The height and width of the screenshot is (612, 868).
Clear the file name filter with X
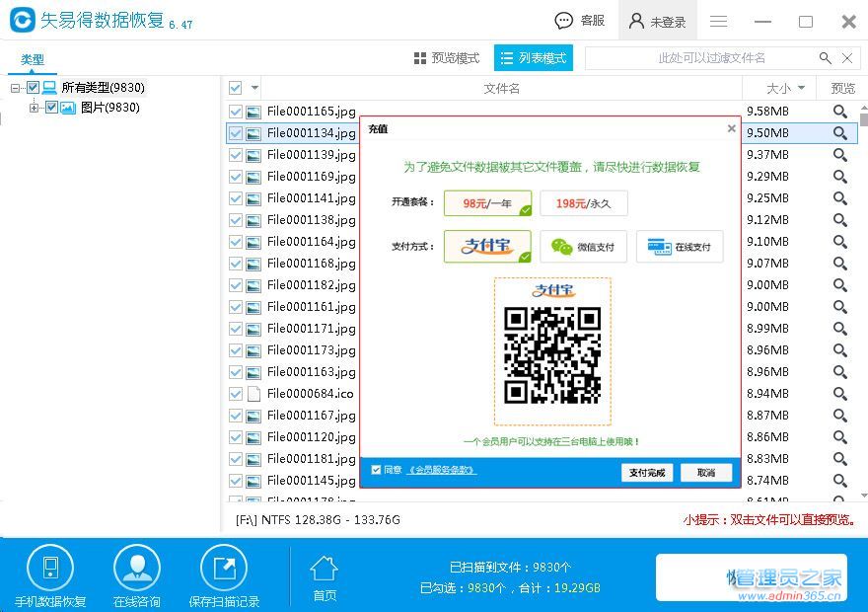pyautogui.click(x=847, y=58)
